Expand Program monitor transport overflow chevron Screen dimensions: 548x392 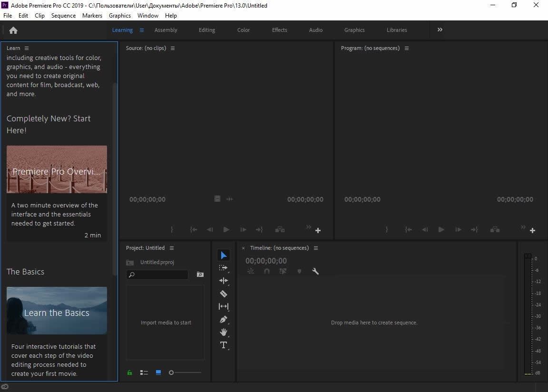pos(523,227)
